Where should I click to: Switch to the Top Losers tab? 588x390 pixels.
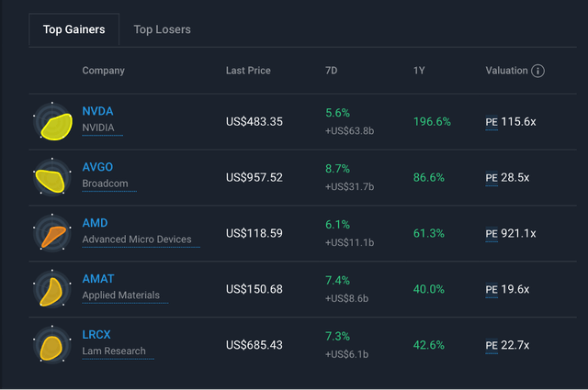pyautogui.click(x=162, y=29)
